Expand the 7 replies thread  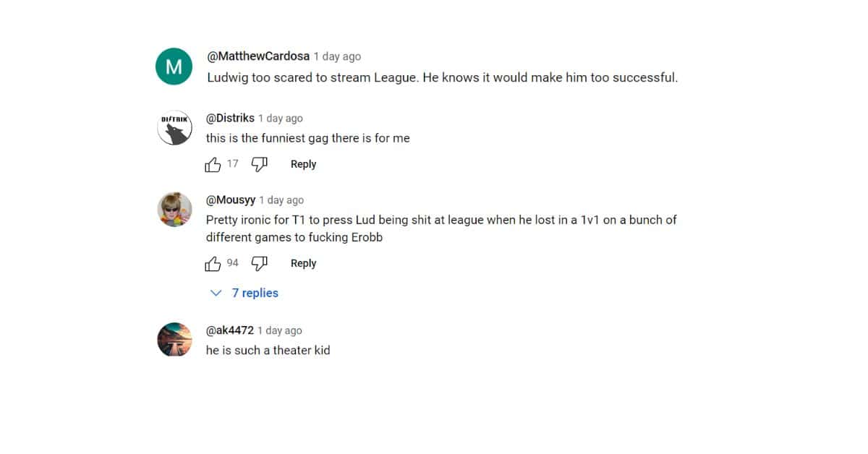244,293
